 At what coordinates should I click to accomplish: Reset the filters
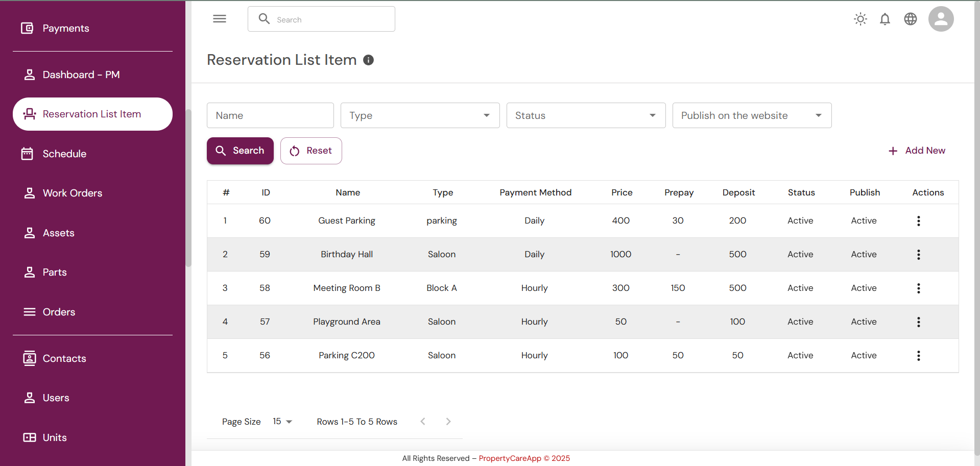[311, 151]
